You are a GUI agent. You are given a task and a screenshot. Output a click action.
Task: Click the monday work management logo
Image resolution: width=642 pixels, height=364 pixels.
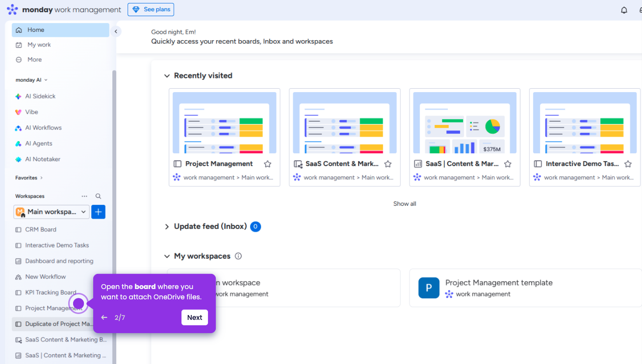(x=64, y=10)
